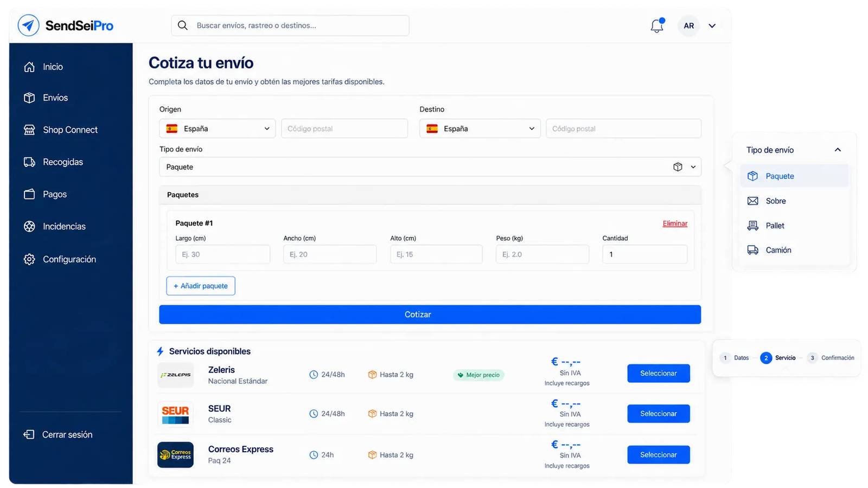The width and height of the screenshot is (868, 488).
Task: Collapse the Tipo de envío panel
Action: point(838,150)
